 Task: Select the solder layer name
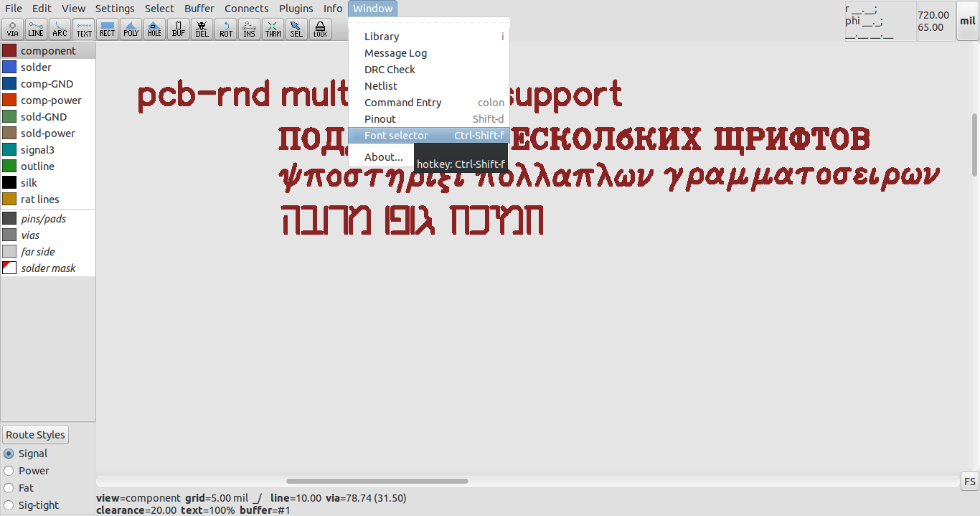click(x=36, y=67)
